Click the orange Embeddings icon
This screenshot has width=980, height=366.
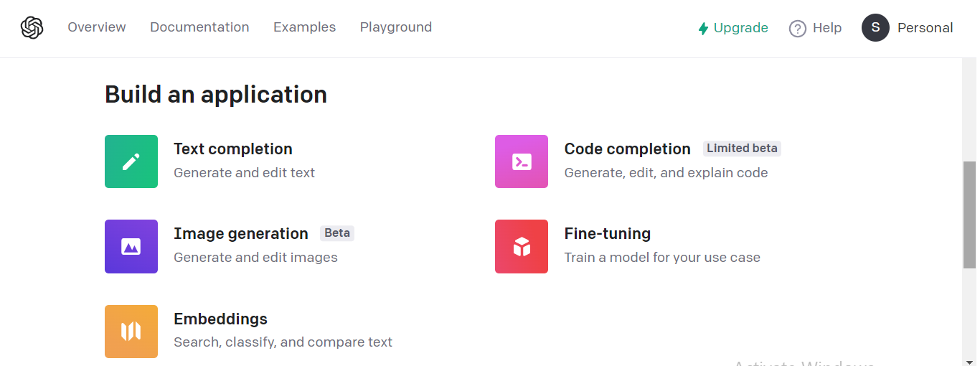coord(131,331)
